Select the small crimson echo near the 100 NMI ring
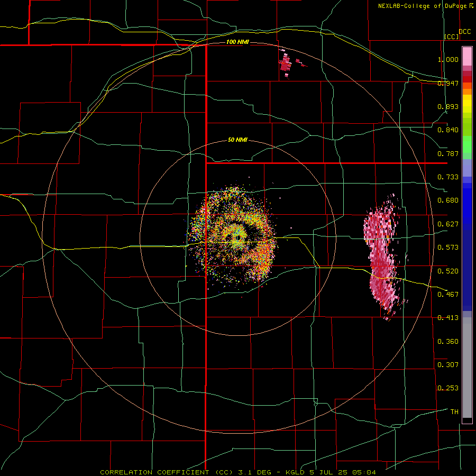The image size is (476, 476). click(286, 65)
